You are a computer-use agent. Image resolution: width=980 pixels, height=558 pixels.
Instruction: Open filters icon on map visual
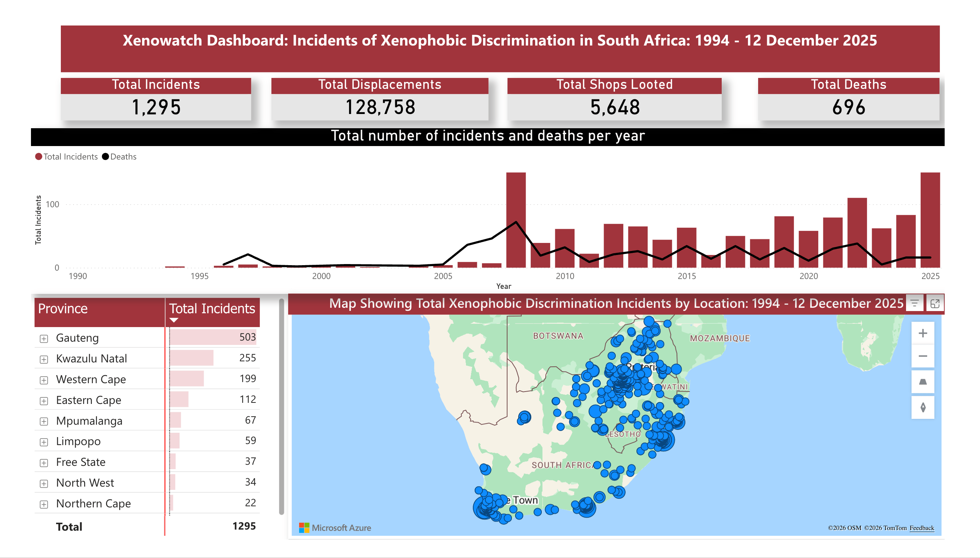[x=914, y=303]
